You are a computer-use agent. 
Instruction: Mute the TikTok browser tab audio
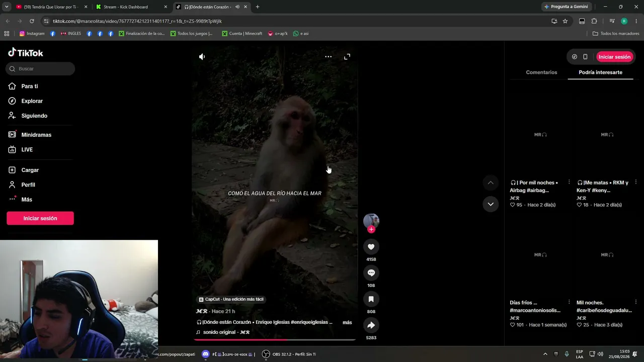tap(237, 7)
